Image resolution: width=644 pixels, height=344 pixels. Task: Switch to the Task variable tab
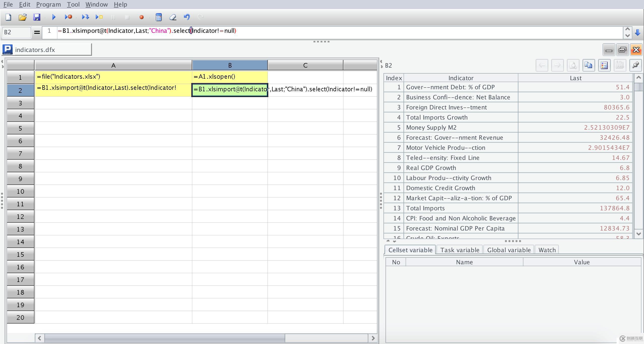pos(460,250)
